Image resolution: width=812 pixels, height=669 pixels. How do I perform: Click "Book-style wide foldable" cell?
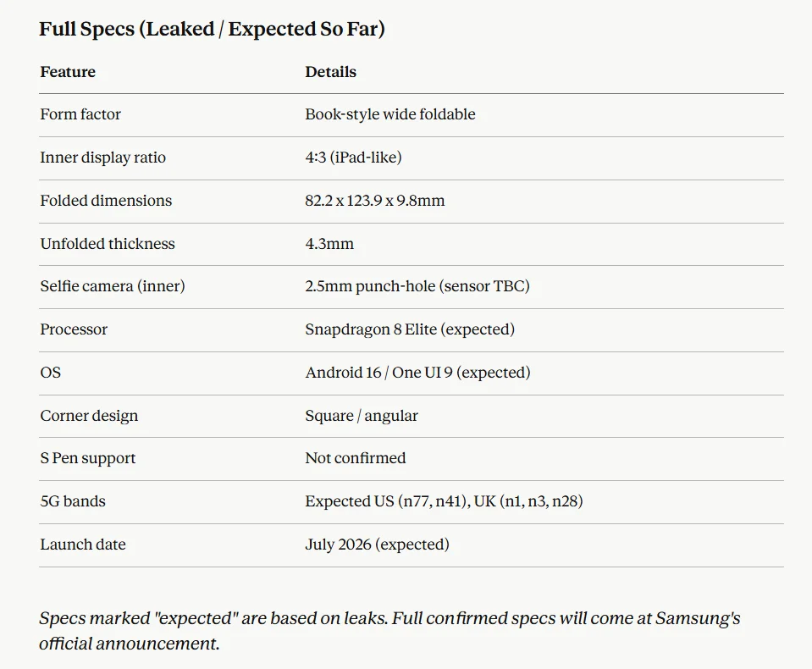[389, 114]
